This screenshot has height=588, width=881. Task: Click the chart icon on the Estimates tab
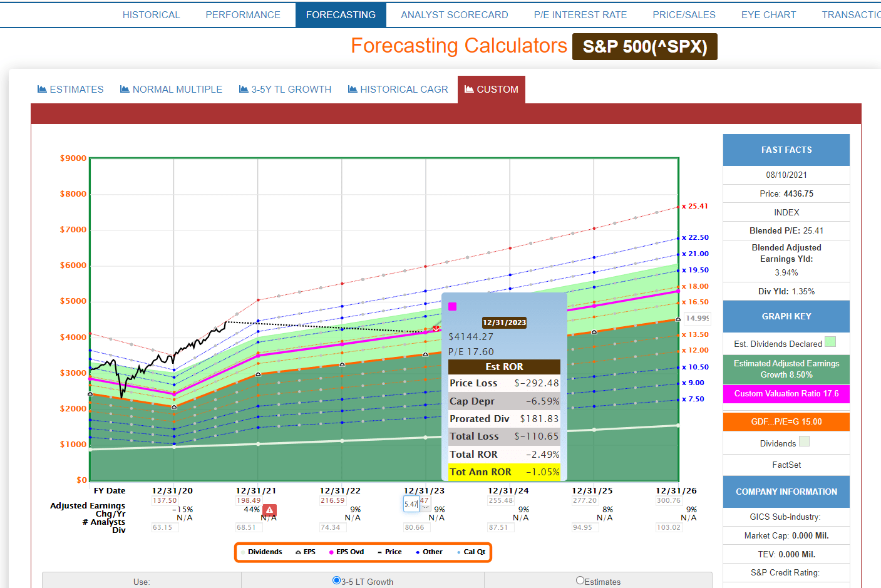42,90
